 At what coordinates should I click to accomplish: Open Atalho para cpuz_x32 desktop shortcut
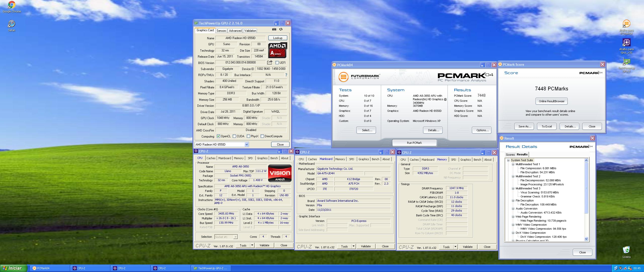pos(626,46)
